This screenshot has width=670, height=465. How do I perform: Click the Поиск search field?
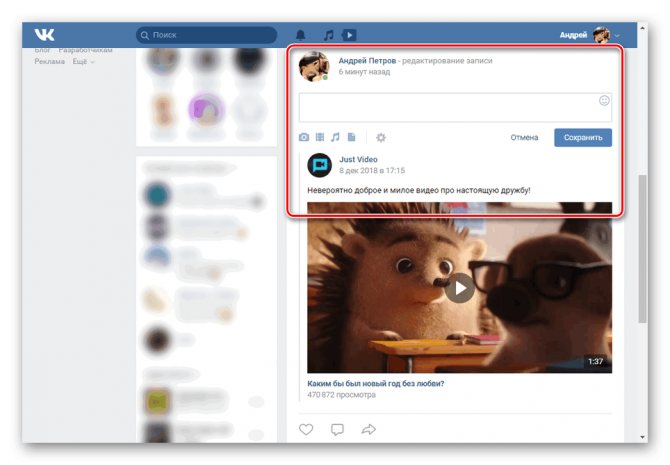coord(207,35)
